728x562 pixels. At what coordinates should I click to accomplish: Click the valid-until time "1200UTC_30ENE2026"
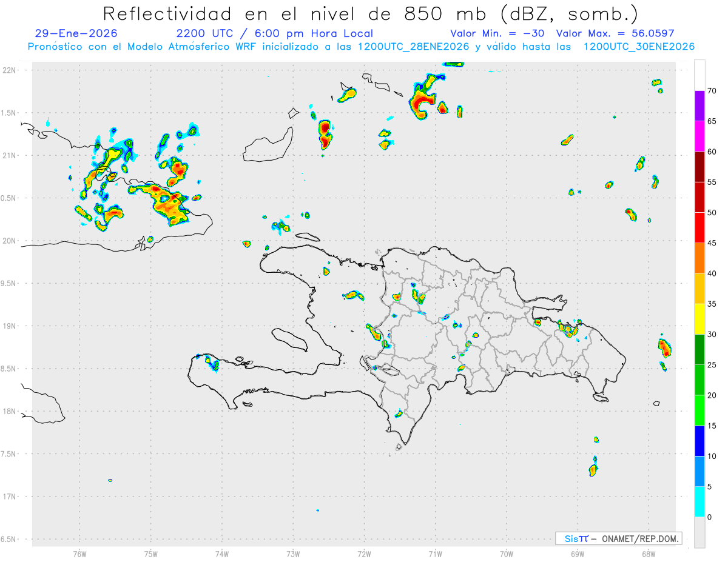coord(639,47)
